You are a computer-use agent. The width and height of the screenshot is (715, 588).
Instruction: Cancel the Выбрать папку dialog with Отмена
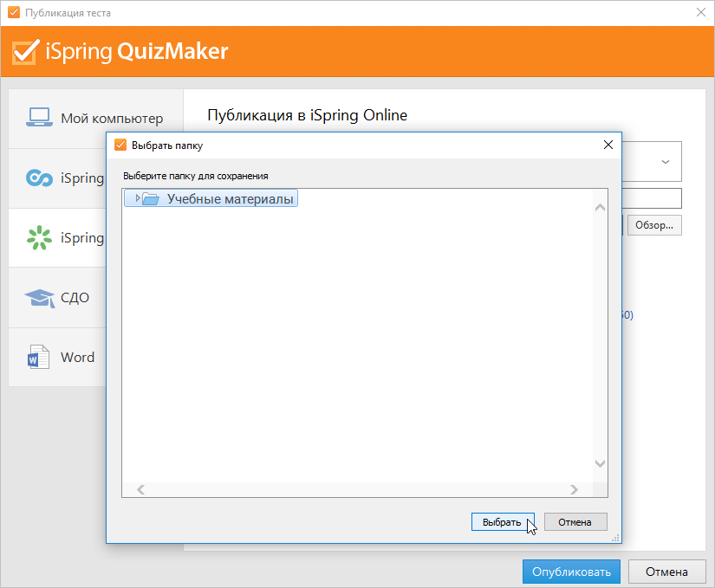click(x=575, y=522)
